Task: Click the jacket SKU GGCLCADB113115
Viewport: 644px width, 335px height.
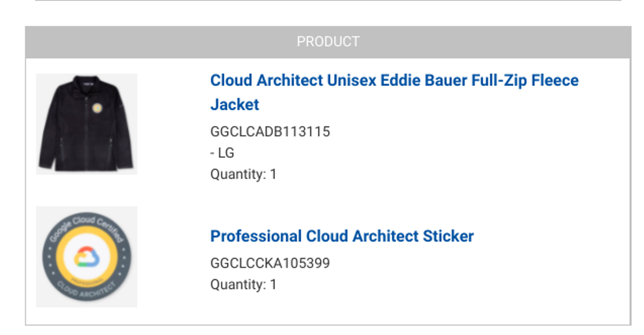Action: 270,132
